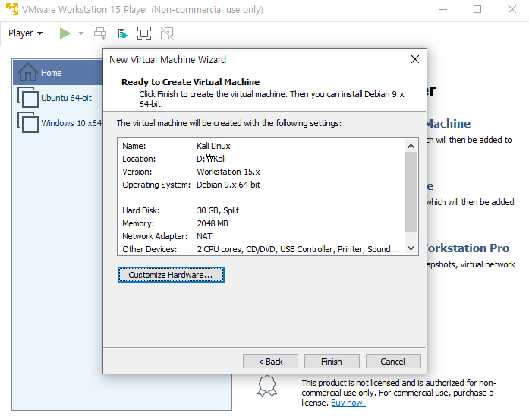Close the VMware Player window
Viewport: 529px width, 420px height.
pyautogui.click(x=512, y=9)
